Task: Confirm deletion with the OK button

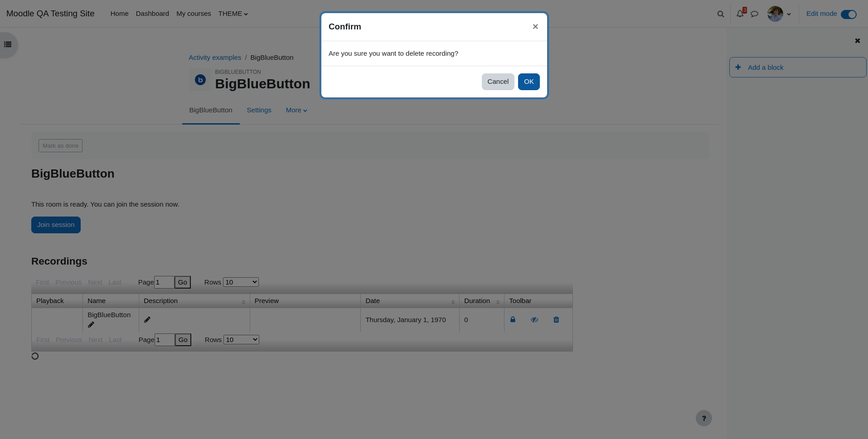Action: pos(529,82)
